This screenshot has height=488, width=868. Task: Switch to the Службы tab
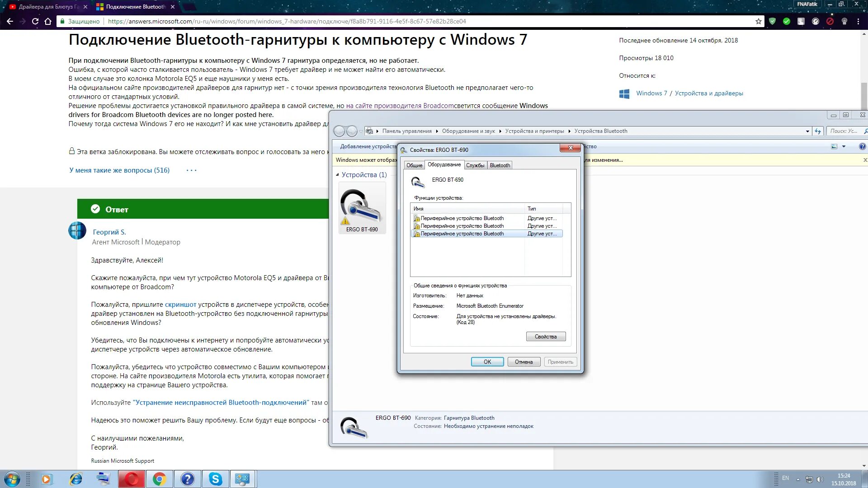[x=475, y=165]
